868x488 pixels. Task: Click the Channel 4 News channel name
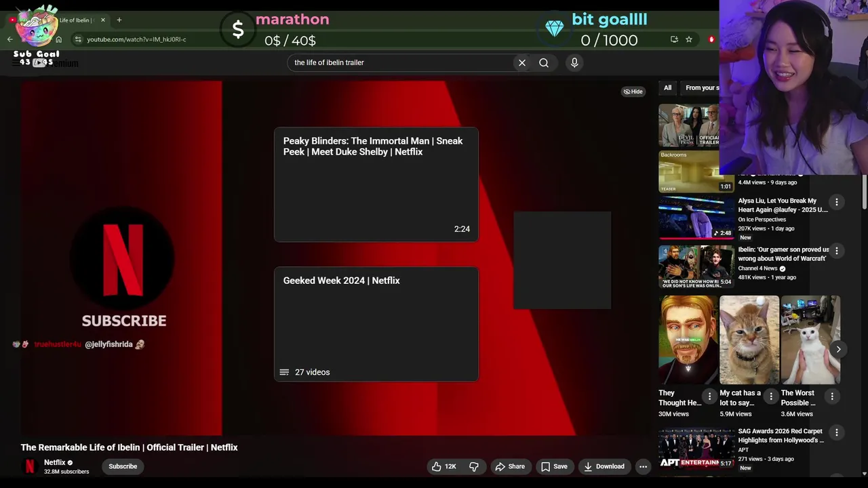pyautogui.click(x=758, y=268)
